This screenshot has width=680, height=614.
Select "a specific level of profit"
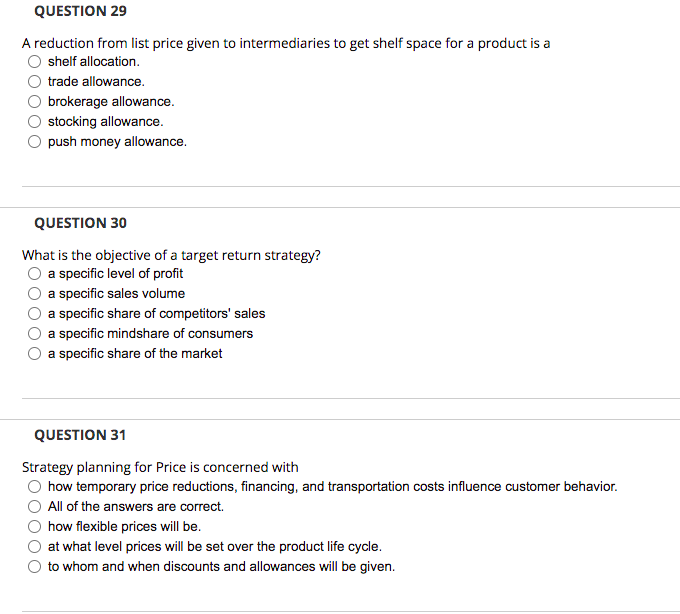click(35, 274)
